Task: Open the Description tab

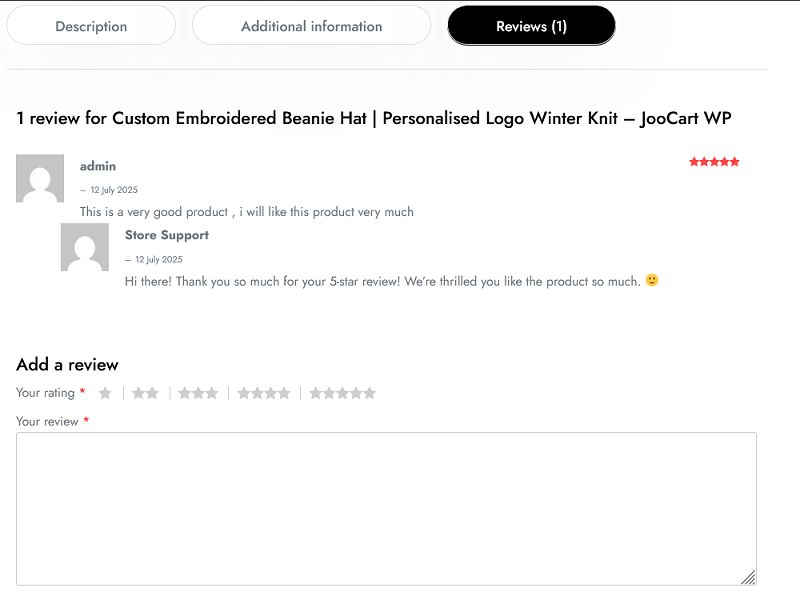Action: click(x=91, y=26)
